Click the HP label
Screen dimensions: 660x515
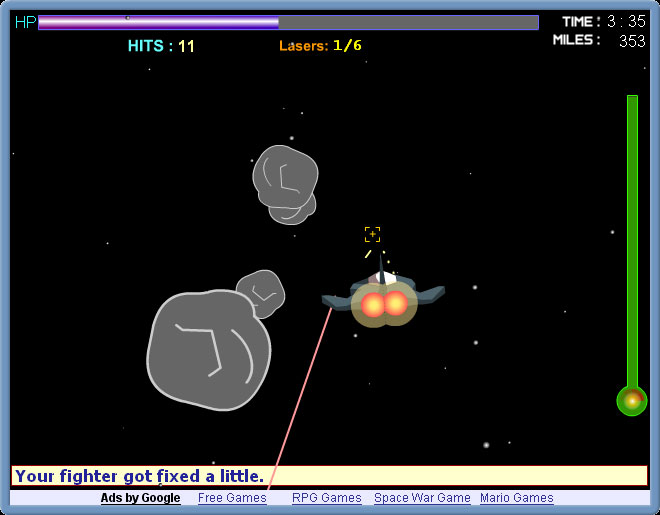(x=25, y=22)
